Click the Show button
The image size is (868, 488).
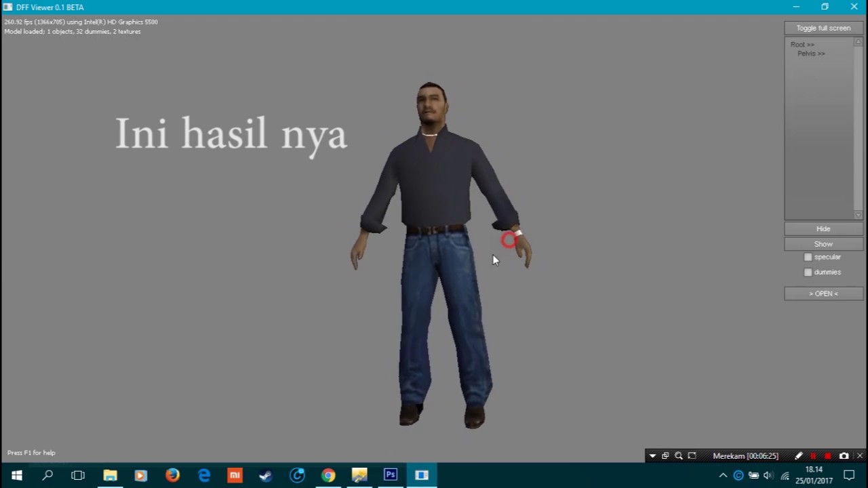pyautogui.click(x=823, y=244)
